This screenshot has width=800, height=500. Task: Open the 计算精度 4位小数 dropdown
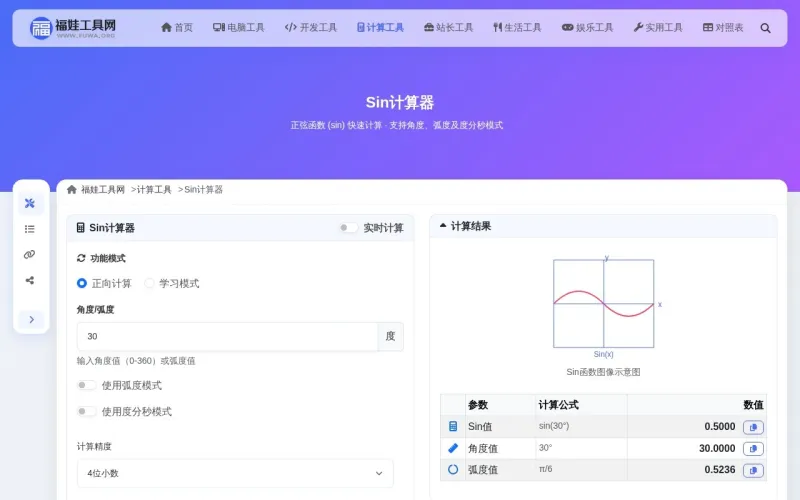coord(235,473)
